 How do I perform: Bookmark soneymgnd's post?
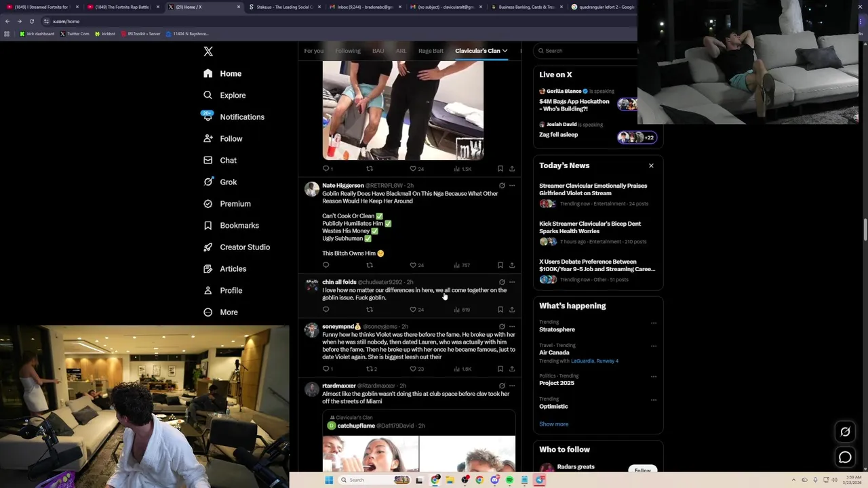(x=500, y=369)
